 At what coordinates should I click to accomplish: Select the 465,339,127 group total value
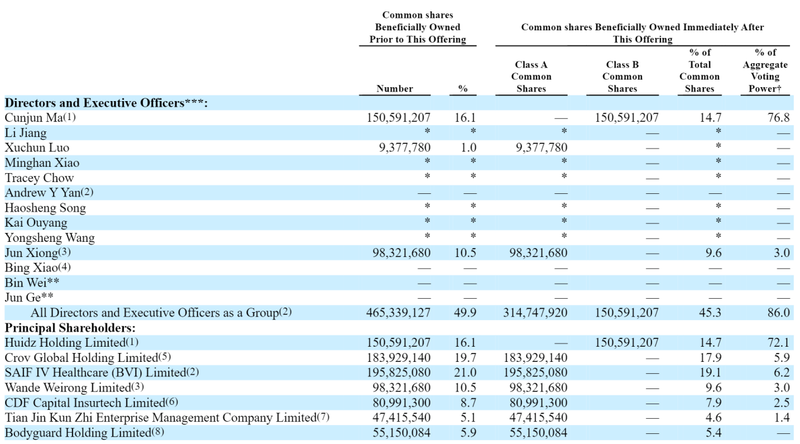(x=398, y=313)
